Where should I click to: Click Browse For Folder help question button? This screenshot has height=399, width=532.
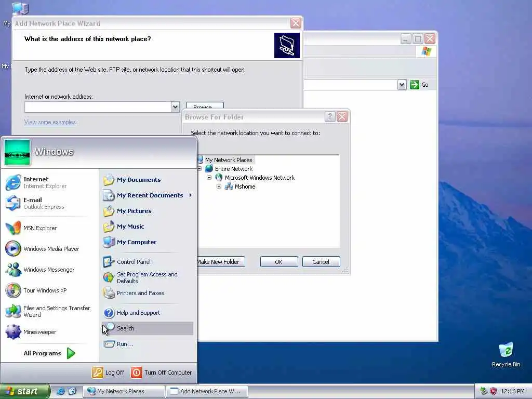pyautogui.click(x=330, y=117)
